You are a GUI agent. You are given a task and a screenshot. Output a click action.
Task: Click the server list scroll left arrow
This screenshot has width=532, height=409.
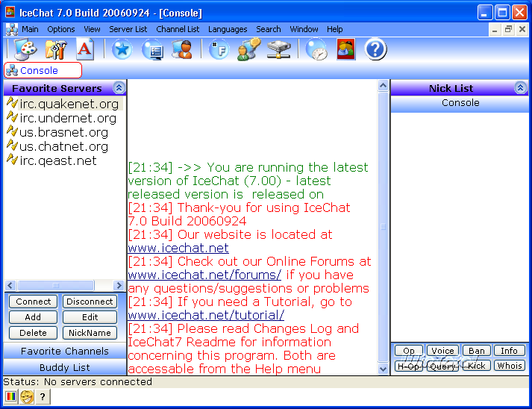pyautogui.click(x=10, y=285)
